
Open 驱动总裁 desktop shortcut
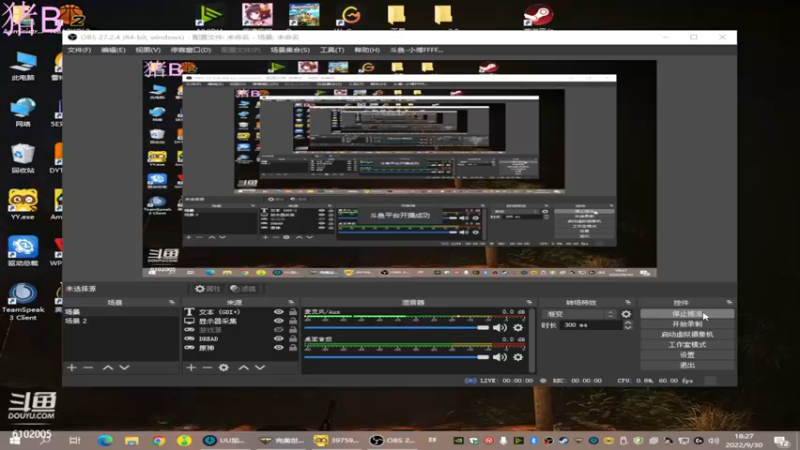[23, 251]
